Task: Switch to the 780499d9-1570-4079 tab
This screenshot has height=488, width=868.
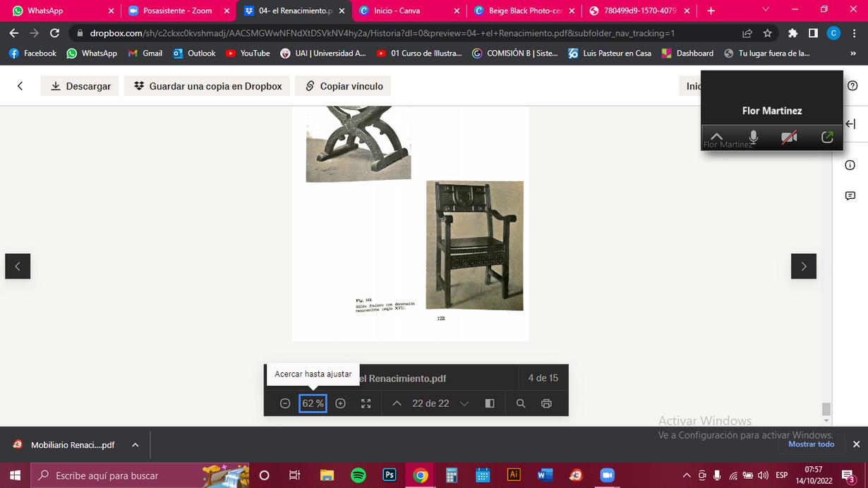Action: (x=639, y=11)
